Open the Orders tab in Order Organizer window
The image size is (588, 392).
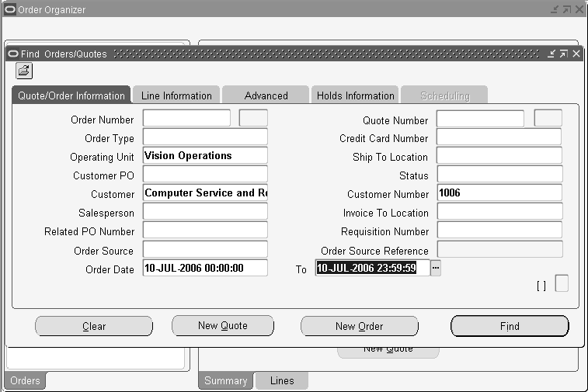25,381
